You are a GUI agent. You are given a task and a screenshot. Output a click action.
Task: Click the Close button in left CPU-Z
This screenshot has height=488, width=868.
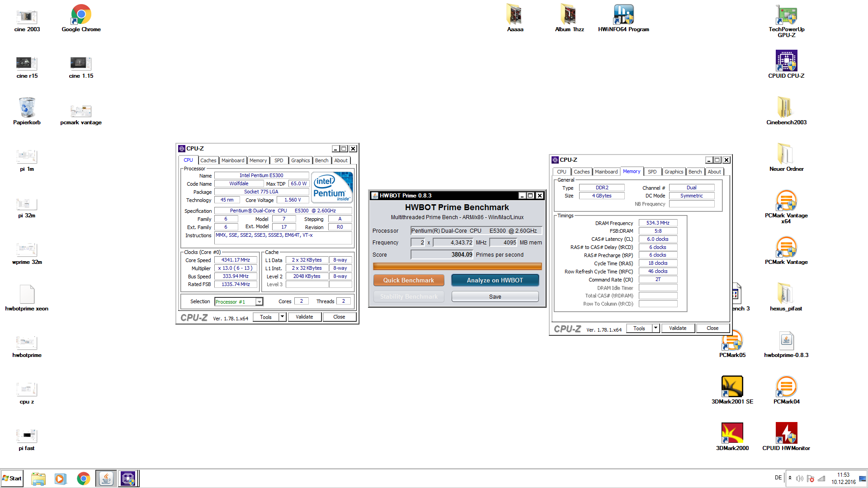[339, 317]
